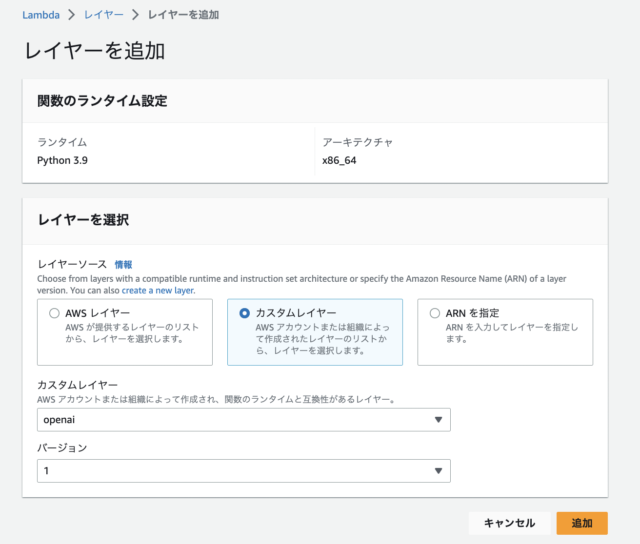Click the chevron after Lambda breadcrumb

pyautogui.click(x=72, y=15)
